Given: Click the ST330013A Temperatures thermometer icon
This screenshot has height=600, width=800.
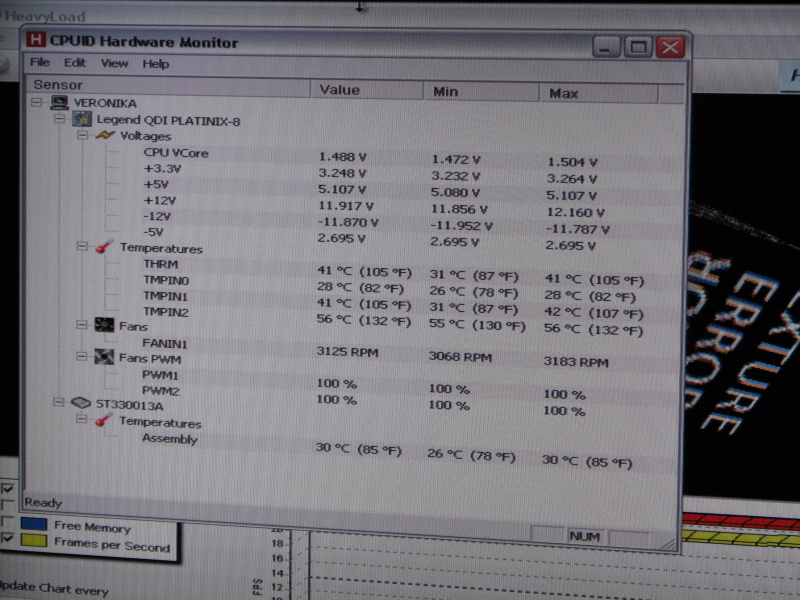Looking at the screenshot, I should pos(104,420).
